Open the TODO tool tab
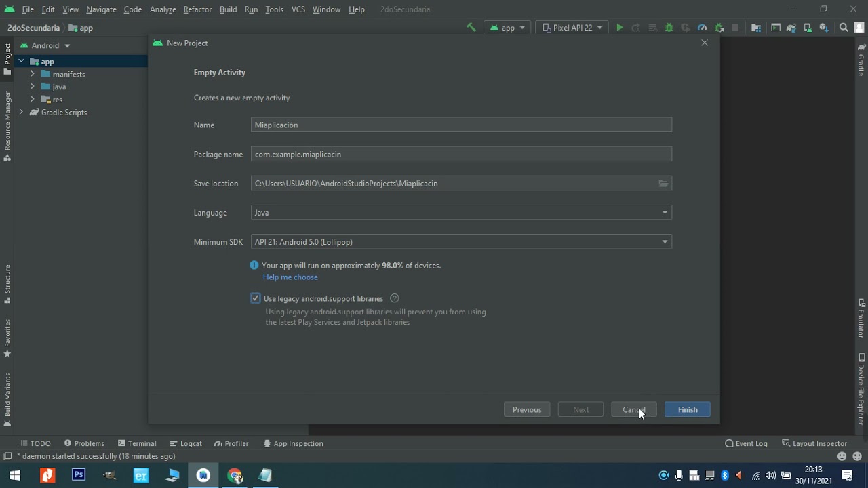Image resolution: width=868 pixels, height=488 pixels. (x=35, y=443)
